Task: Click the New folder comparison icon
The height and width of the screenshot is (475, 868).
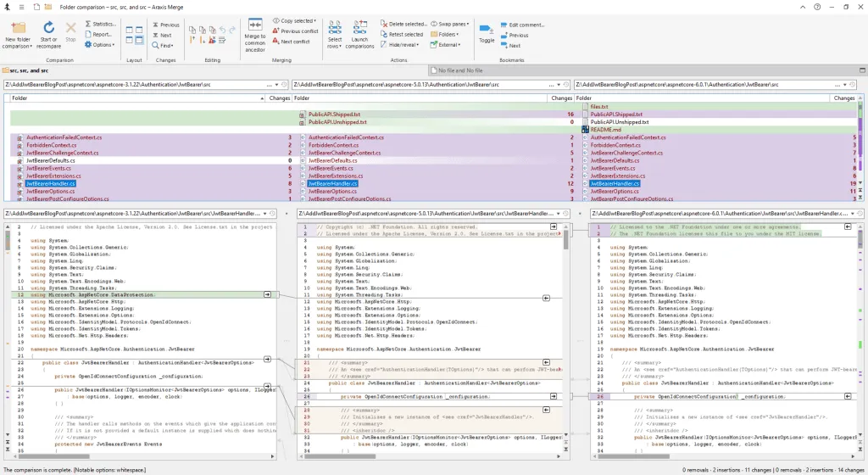Action: 18,28
